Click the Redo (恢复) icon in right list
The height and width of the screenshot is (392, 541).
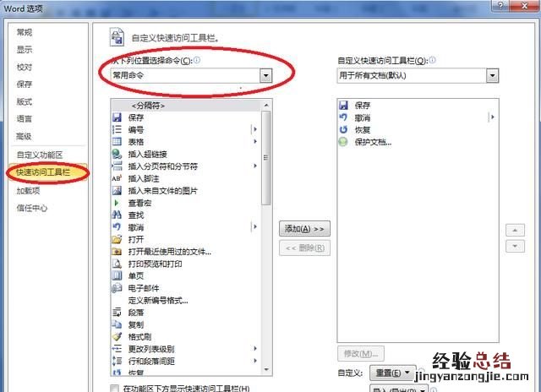[343, 129]
